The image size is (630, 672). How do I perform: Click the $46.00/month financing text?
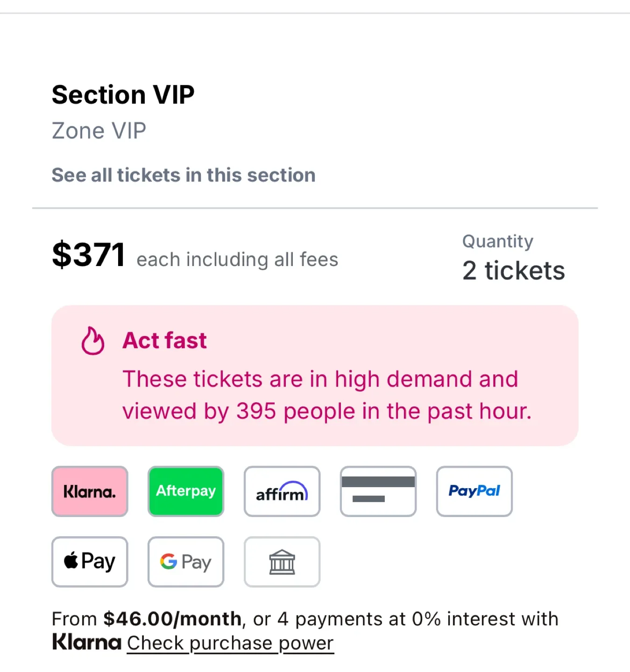172,619
